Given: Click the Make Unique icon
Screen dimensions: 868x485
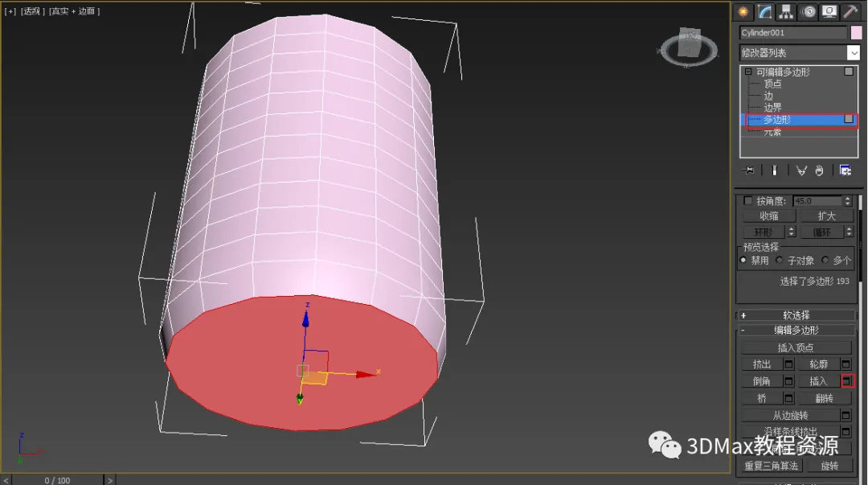Looking at the screenshot, I should [x=801, y=171].
